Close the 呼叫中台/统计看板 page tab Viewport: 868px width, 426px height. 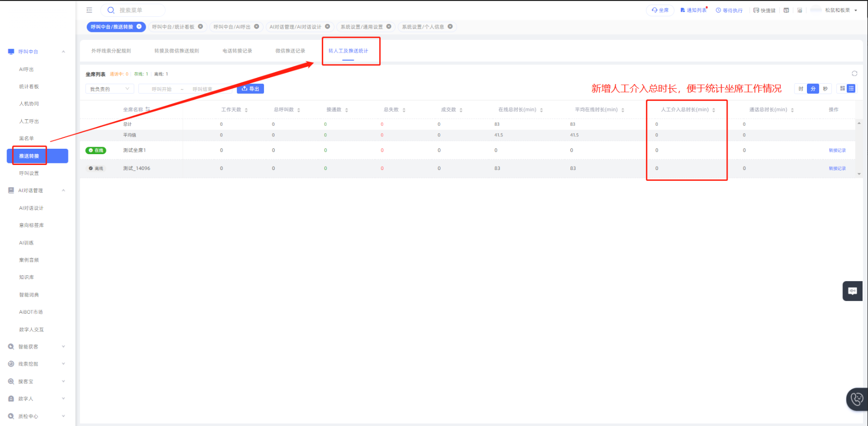point(200,27)
